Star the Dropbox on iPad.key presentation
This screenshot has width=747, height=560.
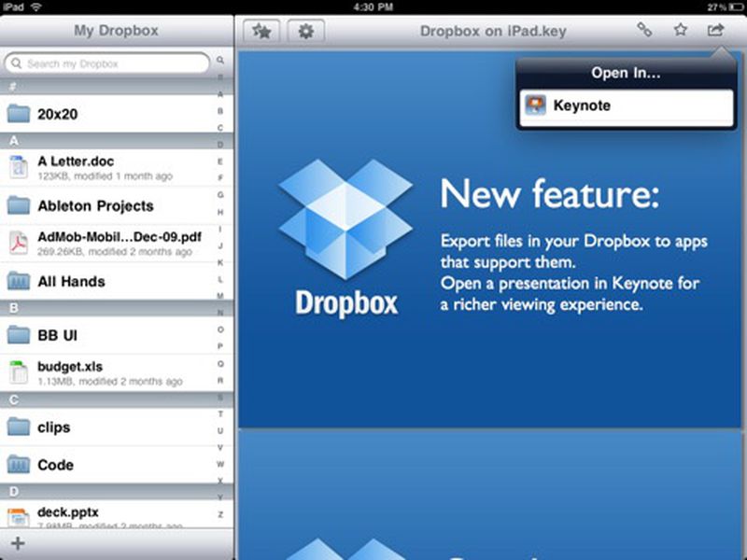(681, 31)
